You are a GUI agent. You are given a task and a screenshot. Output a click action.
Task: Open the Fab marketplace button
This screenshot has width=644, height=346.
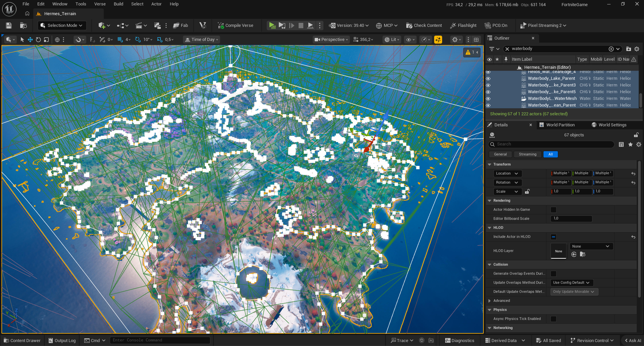click(x=180, y=25)
